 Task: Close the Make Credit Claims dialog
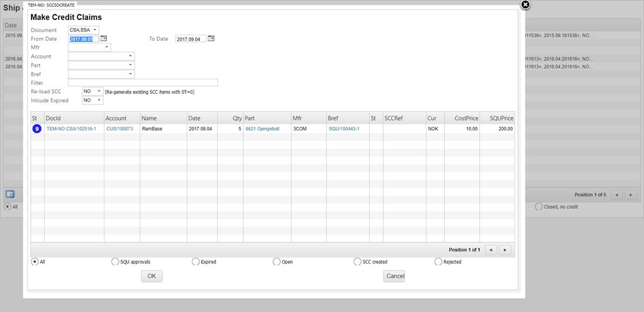click(x=526, y=5)
